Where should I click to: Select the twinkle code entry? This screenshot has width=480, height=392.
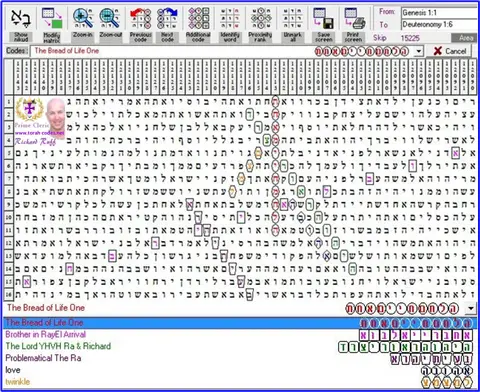coord(240,382)
